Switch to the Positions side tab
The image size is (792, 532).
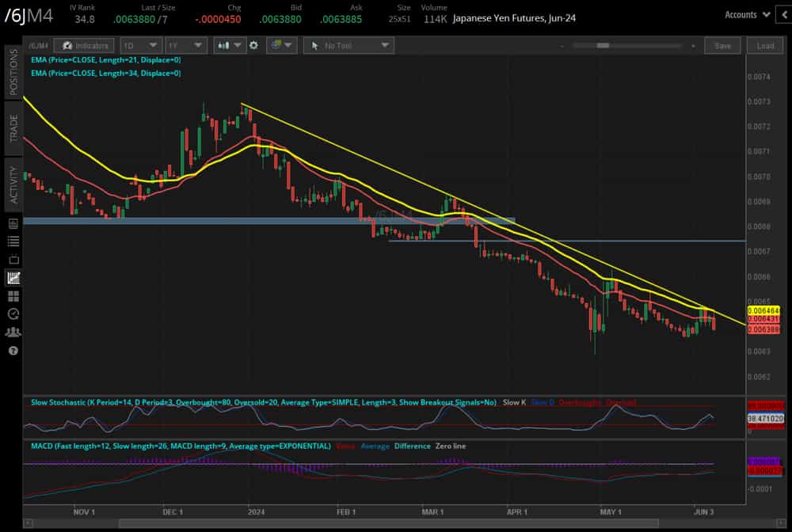[x=13, y=72]
